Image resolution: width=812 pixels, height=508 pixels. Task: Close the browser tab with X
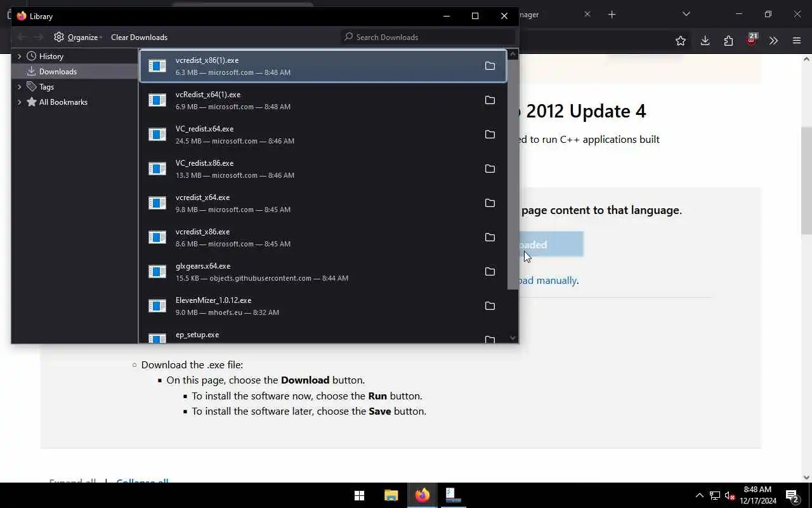click(x=587, y=14)
